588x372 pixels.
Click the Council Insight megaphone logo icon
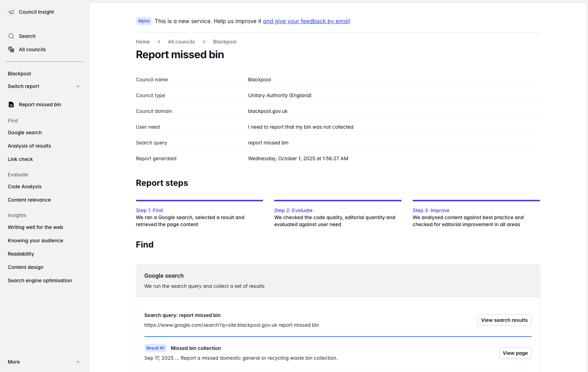coord(11,12)
